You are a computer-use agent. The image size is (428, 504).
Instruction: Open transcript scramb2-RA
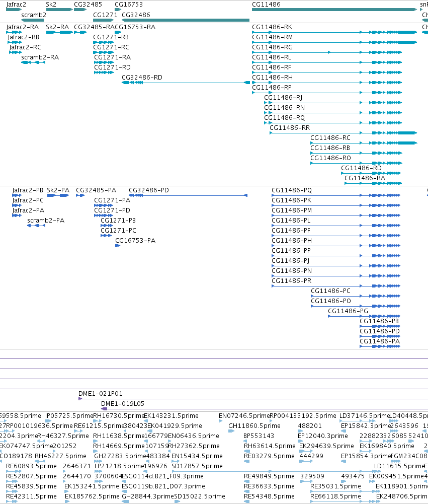point(40,57)
